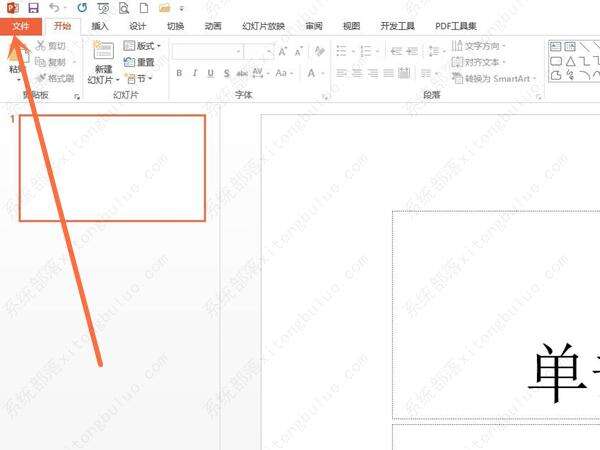Image resolution: width=600 pixels, height=450 pixels.
Task: Switch to the Design (设计) tab
Action: click(x=137, y=26)
